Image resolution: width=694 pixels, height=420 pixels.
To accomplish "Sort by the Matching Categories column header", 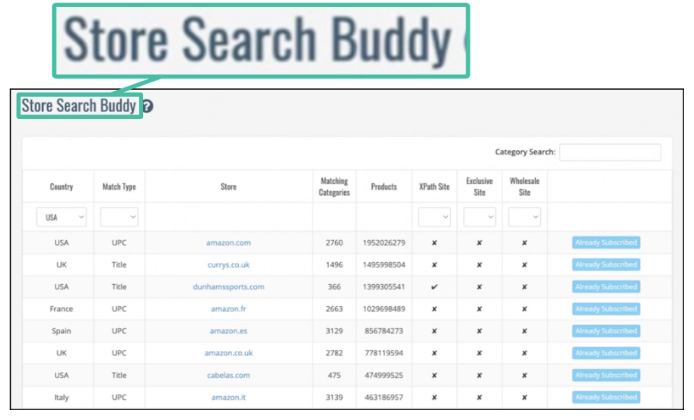I will pyautogui.click(x=334, y=187).
